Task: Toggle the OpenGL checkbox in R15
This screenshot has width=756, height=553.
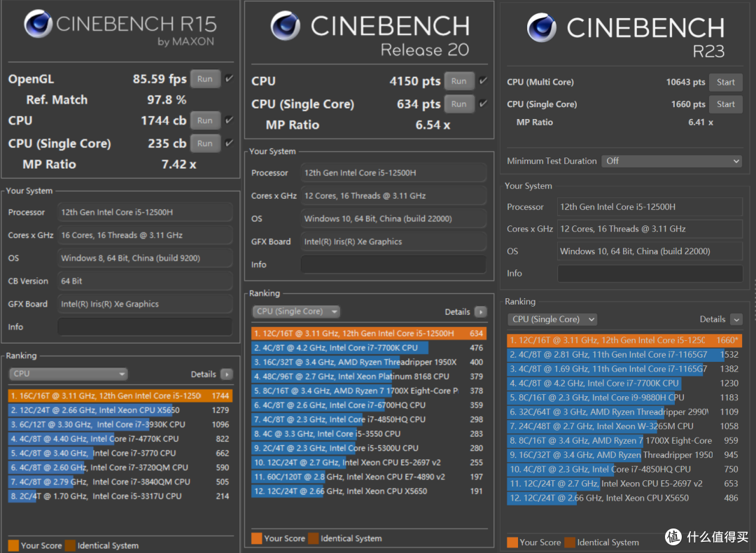Action: coord(230,78)
